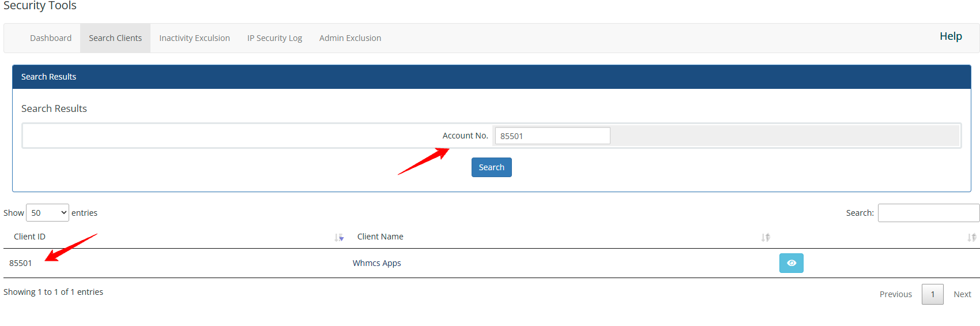The width and height of the screenshot is (980, 326).
Task: Click Whmcs Apps client name cell
Action: pos(377,263)
